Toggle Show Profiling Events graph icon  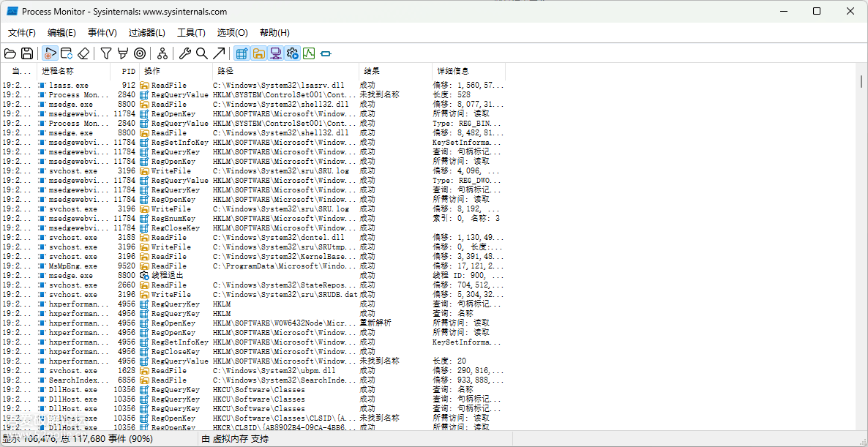[309, 53]
